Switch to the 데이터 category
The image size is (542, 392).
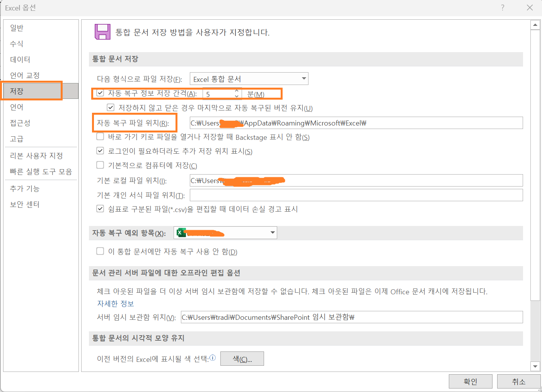tap(20, 59)
